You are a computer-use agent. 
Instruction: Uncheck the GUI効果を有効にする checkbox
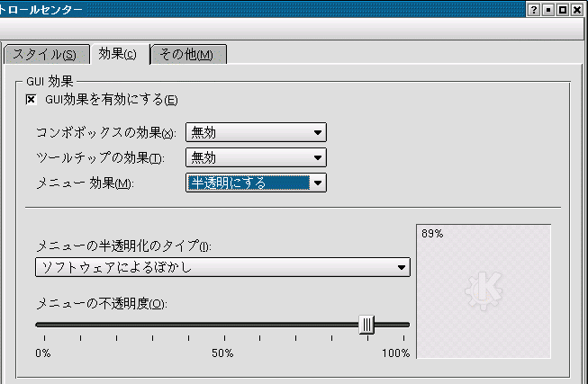(x=32, y=100)
